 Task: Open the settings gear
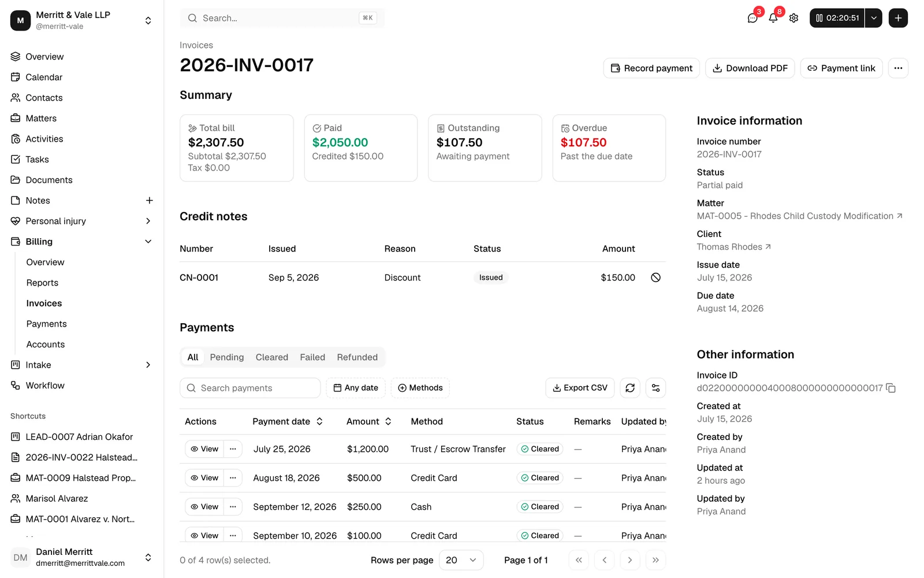(x=794, y=18)
